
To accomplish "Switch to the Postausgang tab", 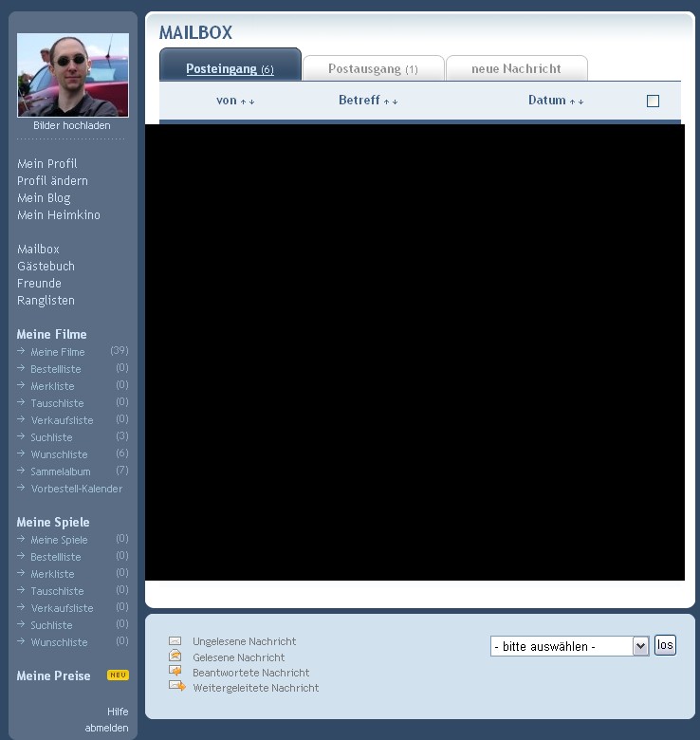I will [373, 68].
